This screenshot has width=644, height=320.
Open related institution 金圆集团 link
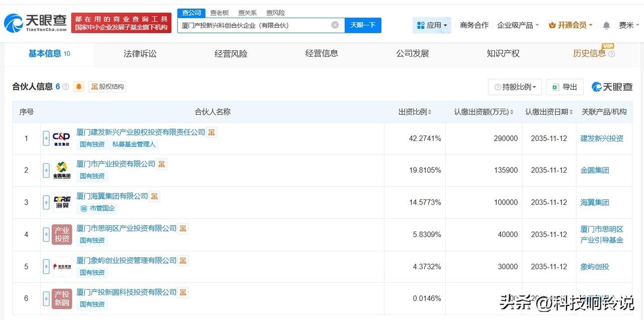point(595,171)
